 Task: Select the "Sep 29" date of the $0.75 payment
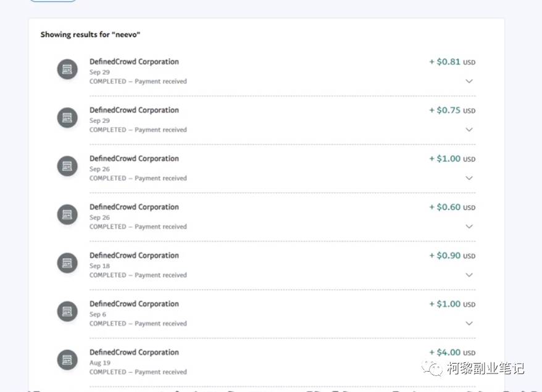tap(99, 120)
